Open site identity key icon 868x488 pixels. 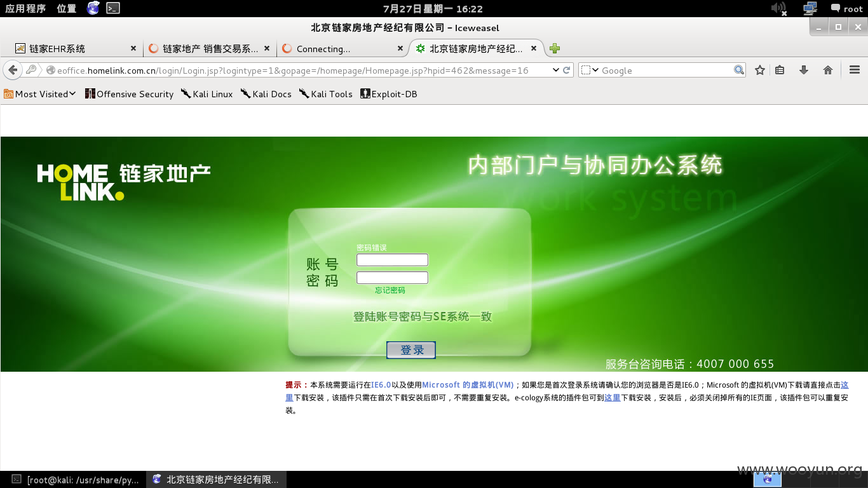coord(31,70)
